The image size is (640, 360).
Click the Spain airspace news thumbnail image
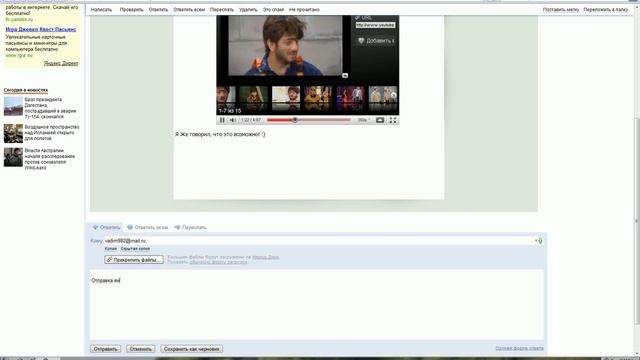13,133
